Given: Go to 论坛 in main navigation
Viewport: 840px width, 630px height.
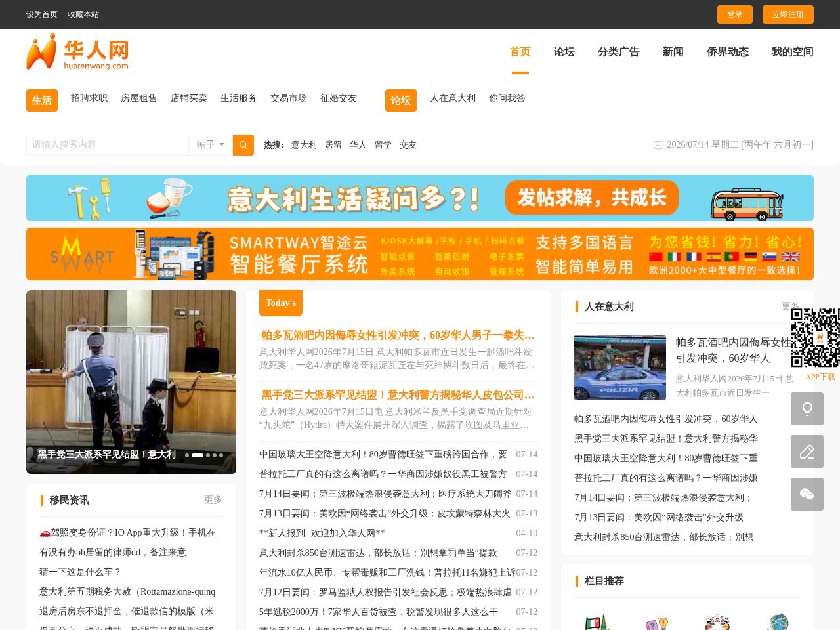Looking at the screenshot, I should (x=564, y=52).
